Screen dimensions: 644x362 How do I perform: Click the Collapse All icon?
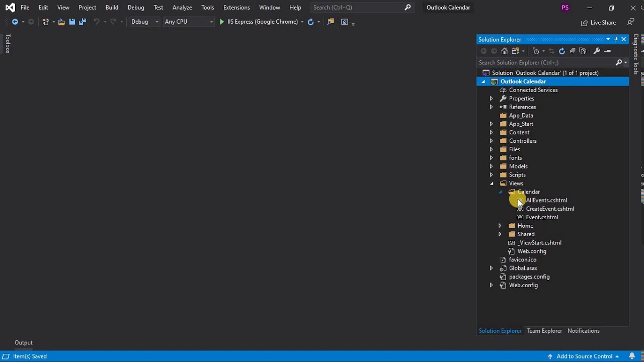point(572,51)
